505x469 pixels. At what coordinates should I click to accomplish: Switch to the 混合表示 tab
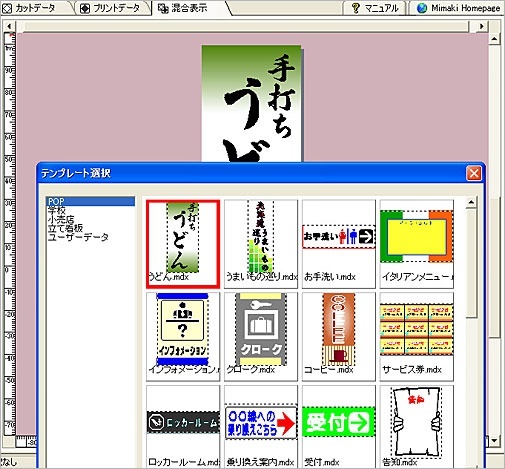click(x=189, y=8)
